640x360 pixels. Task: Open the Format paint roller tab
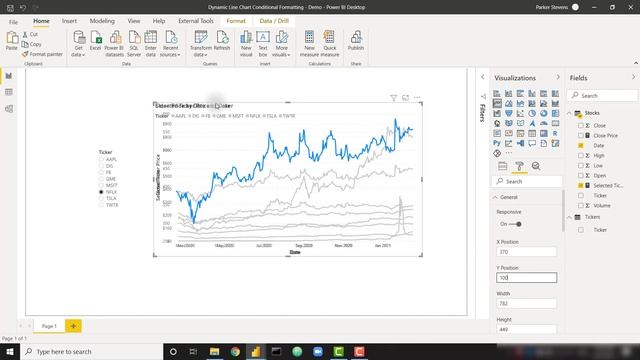point(519,166)
